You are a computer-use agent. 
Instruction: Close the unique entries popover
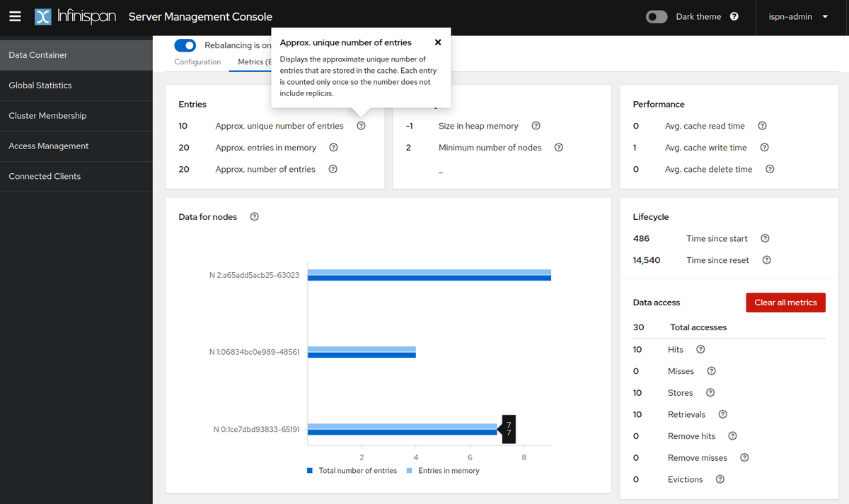point(438,42)
